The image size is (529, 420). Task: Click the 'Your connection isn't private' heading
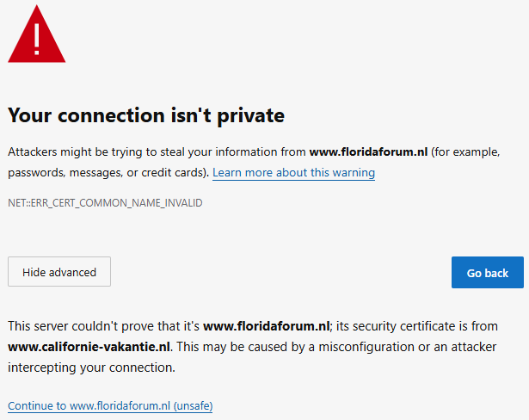(146, 115)
